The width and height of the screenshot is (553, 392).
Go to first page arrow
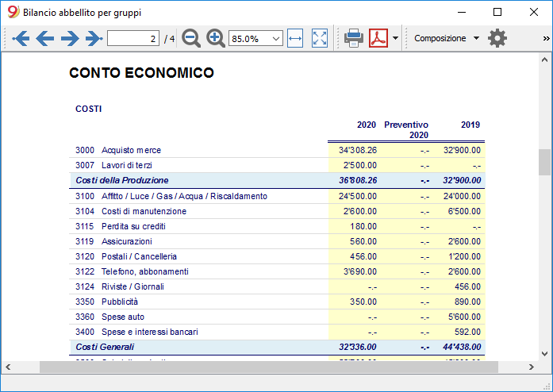21,38
